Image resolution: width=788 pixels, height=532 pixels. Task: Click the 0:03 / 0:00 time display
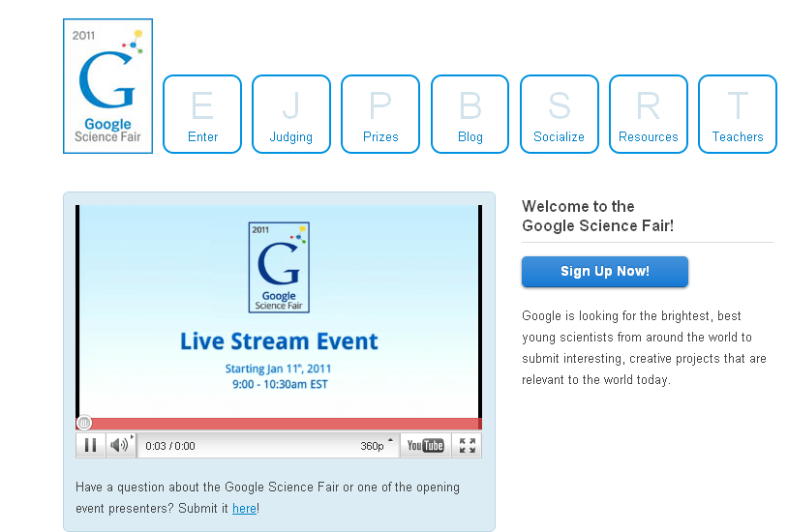pyautogui.click(x=170, y=446)
